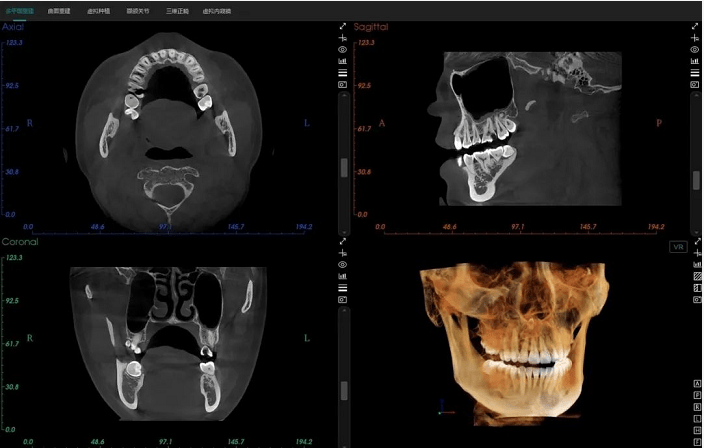Toggle crosshair in the Axial view
This screenshot has width=704, height=448.
[343, 37]
